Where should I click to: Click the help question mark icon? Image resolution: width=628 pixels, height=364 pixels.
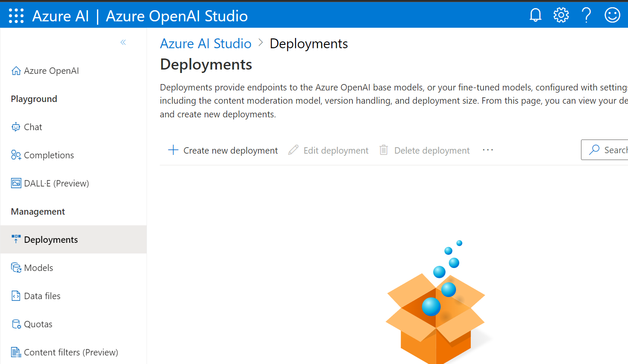pyautogui.click(x=587, y=15)
